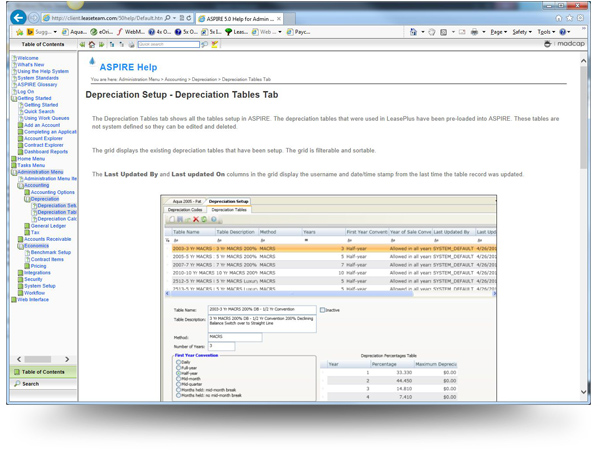The image size is (600, 450).
Task: Open the Depreciation Codes tab
Action: pyautogui.click(x=185, y=210)
